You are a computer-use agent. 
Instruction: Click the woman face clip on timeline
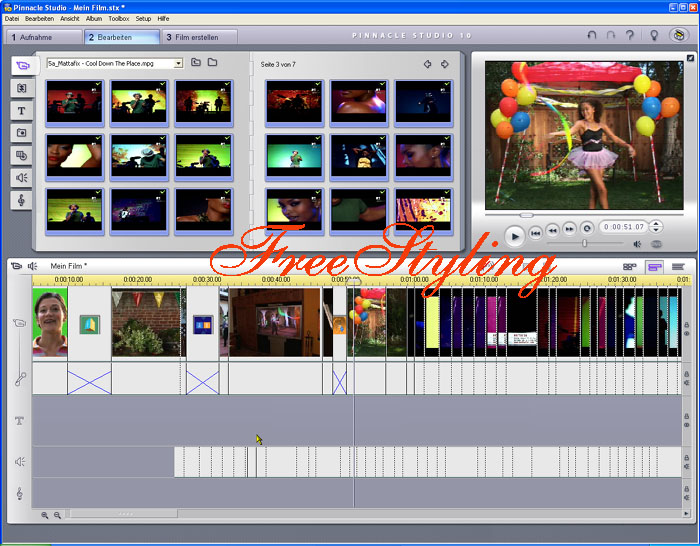tap(50, 323)
